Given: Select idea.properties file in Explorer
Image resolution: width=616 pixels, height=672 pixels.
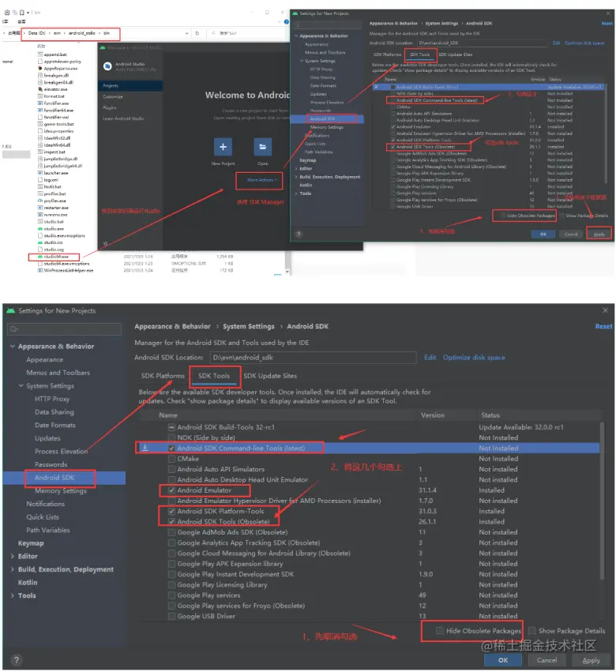Looking at the screenshot, I should click(56, 131).
